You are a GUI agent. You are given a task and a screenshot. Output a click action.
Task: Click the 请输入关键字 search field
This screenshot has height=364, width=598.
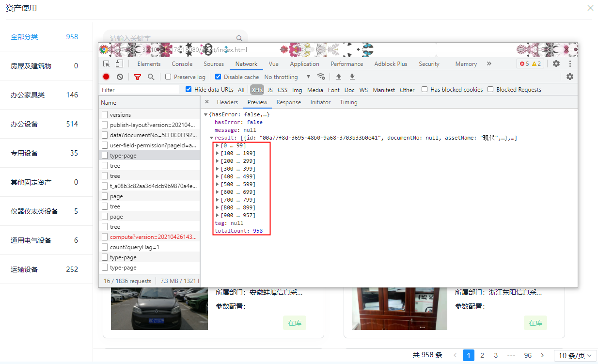click(175, 38)
